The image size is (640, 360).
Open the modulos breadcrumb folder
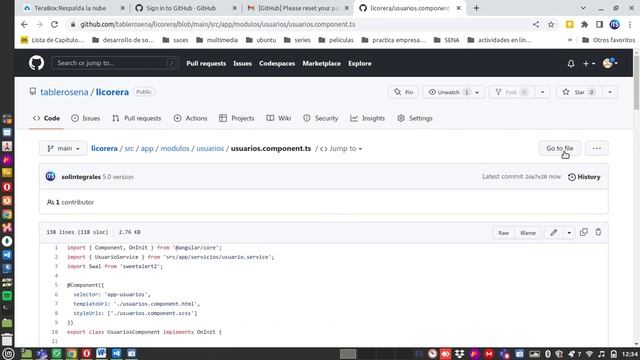pos(175,149)
